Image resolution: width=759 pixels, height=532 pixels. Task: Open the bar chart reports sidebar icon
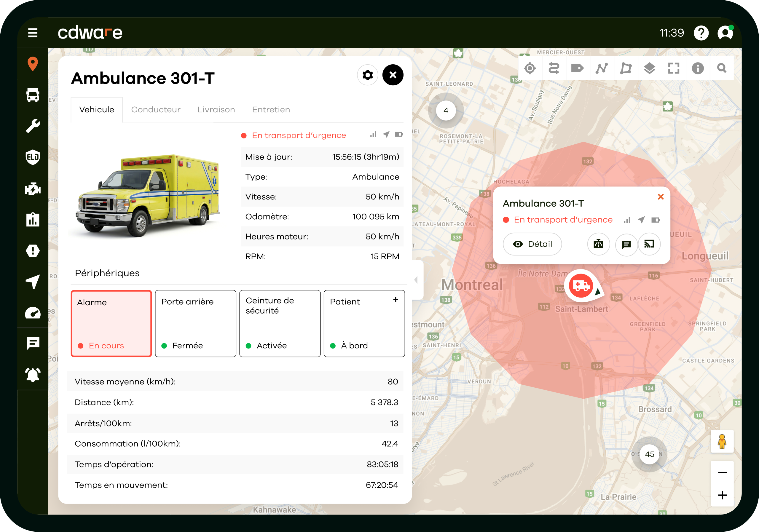[x=33, y=219]
